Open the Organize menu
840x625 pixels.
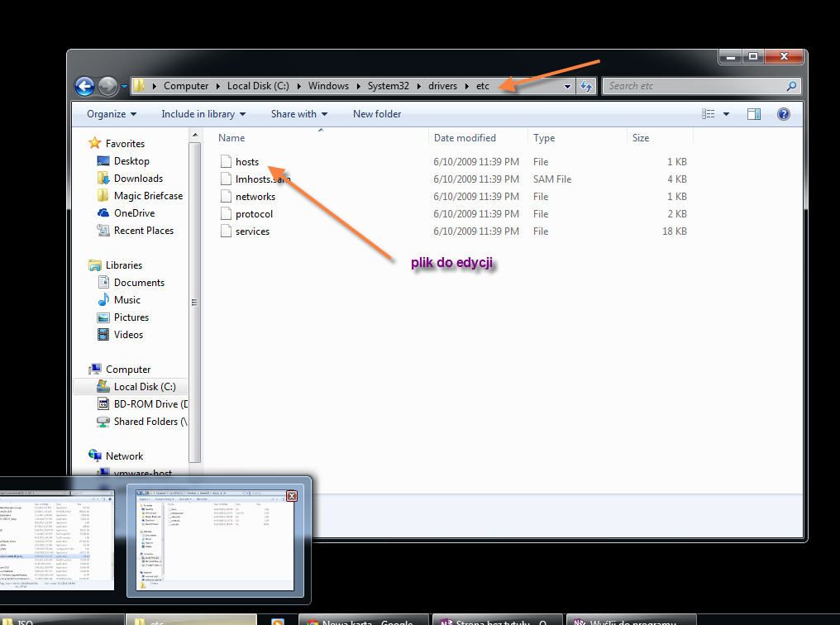(x=112, y=114)
